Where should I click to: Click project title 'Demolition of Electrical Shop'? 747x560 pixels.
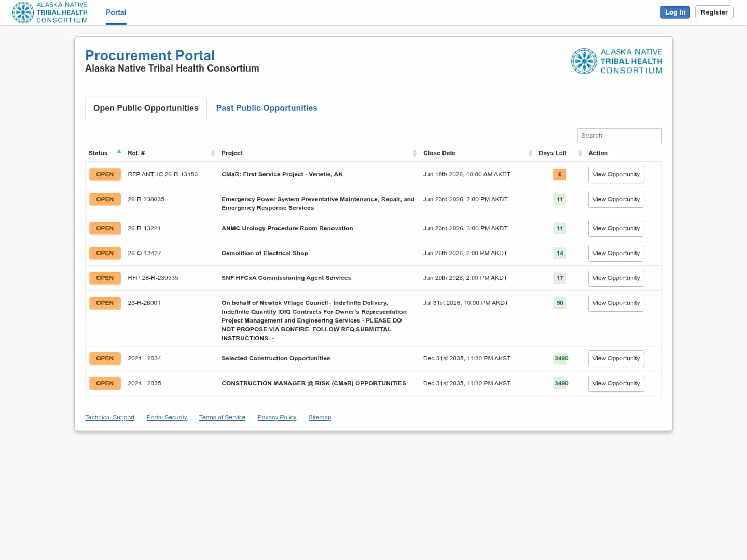point(265,253)
